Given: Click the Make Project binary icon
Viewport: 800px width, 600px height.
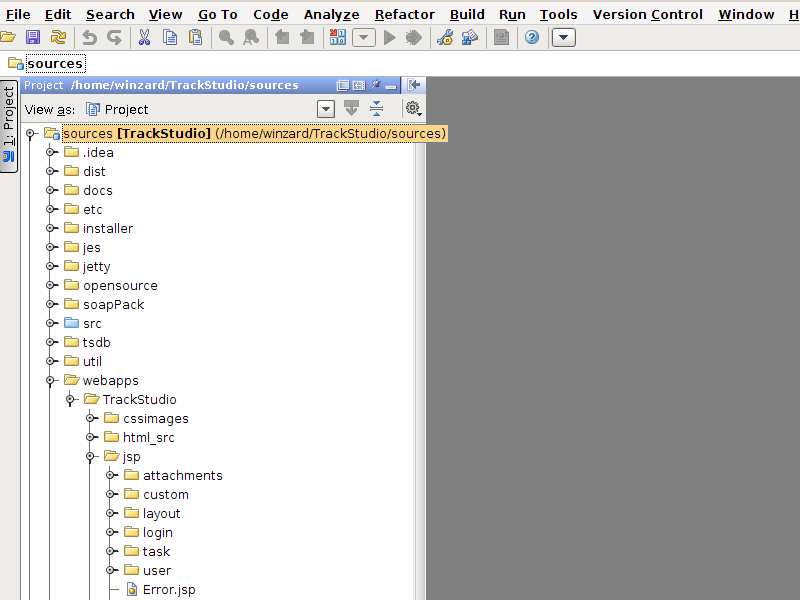Looking at the screenshot, I should tap(337, 37).
